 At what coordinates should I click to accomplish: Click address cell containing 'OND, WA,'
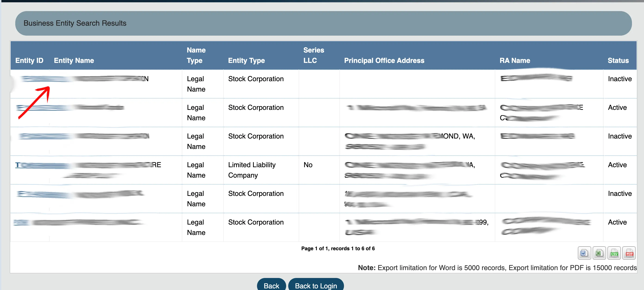click(417, 141)
